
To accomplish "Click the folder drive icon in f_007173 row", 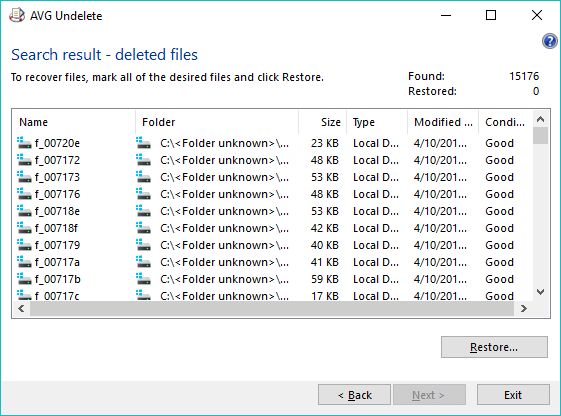I will (x=143, y=177).
